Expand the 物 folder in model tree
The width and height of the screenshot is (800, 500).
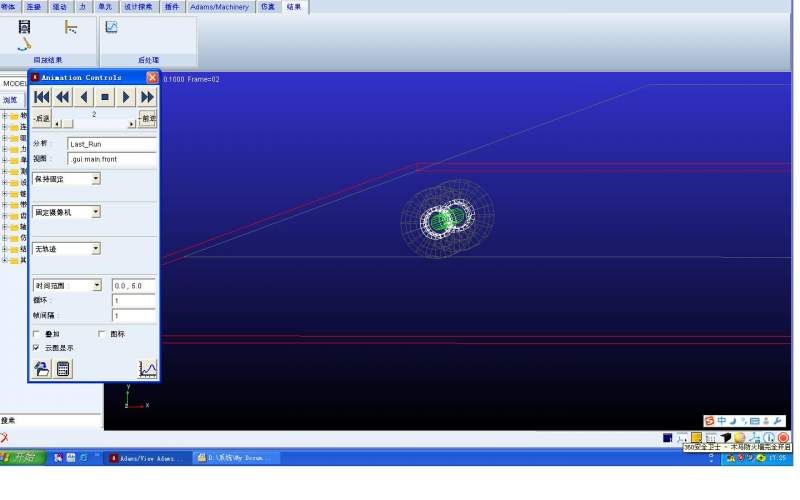(x=5, y=115)
